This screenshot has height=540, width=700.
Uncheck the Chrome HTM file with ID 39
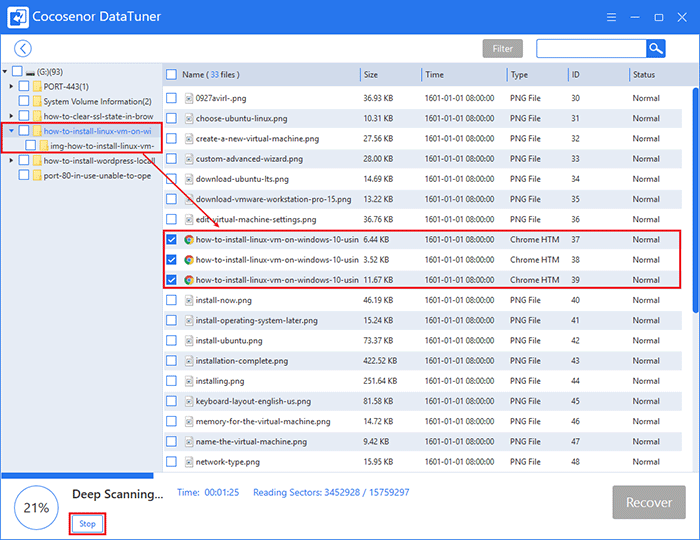(x=171, y=280)
